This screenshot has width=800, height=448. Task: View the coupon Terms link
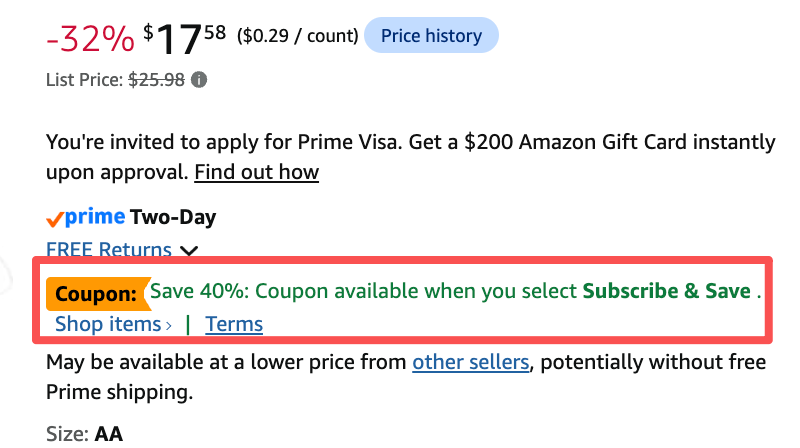234,324
